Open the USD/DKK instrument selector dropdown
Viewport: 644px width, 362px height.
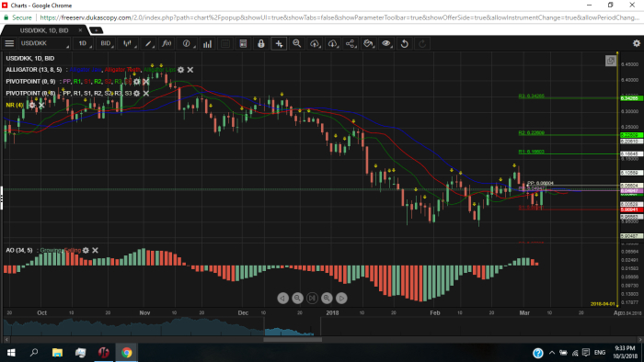coord(44,43)
